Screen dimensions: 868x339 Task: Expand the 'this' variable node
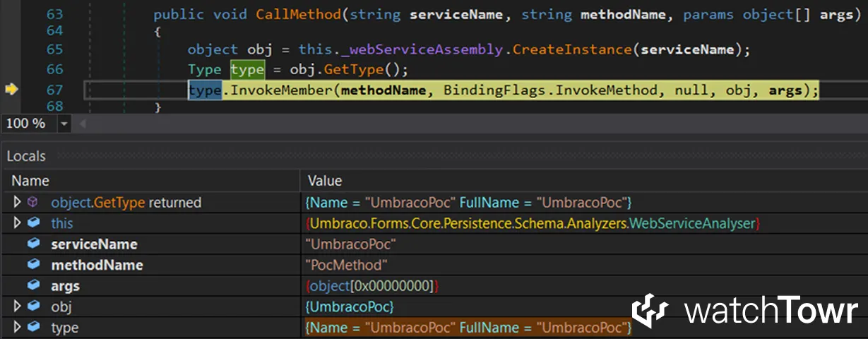tap(17, 223)
